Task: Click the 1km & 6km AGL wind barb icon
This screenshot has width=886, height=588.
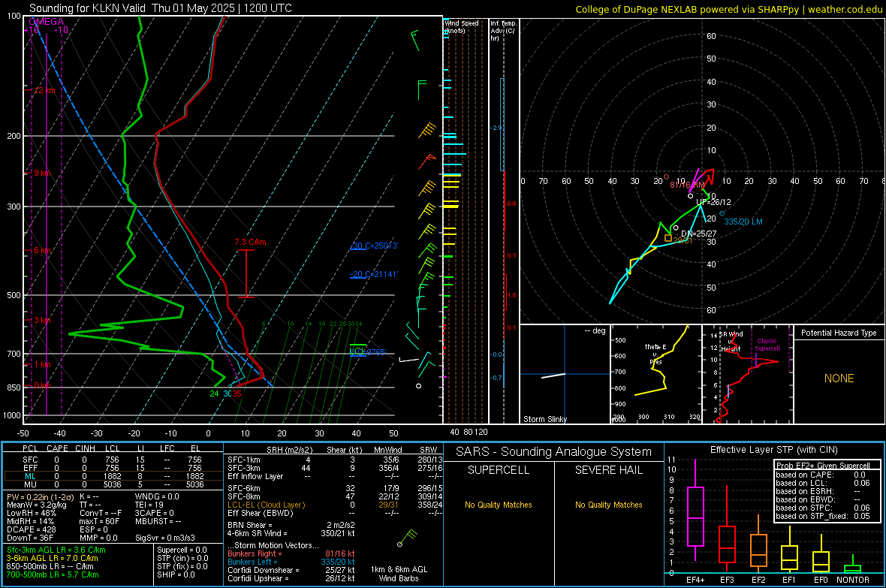Action: [408, 538]
